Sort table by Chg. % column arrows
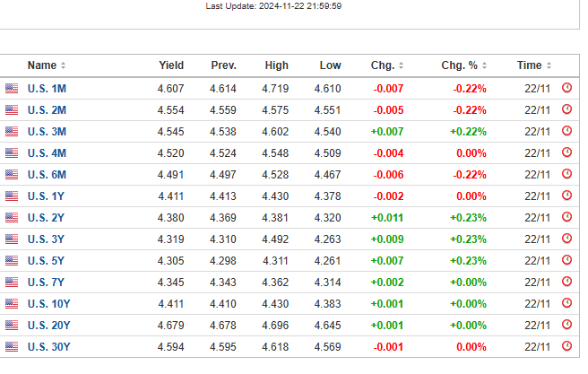The width and height of the screenshot is (588, 374). coord(484,65)
